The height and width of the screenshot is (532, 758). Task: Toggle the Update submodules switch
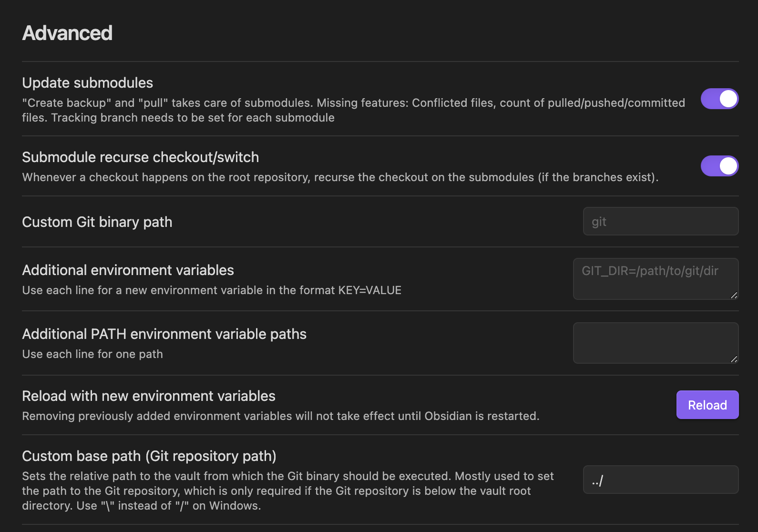tap(719, 99)
